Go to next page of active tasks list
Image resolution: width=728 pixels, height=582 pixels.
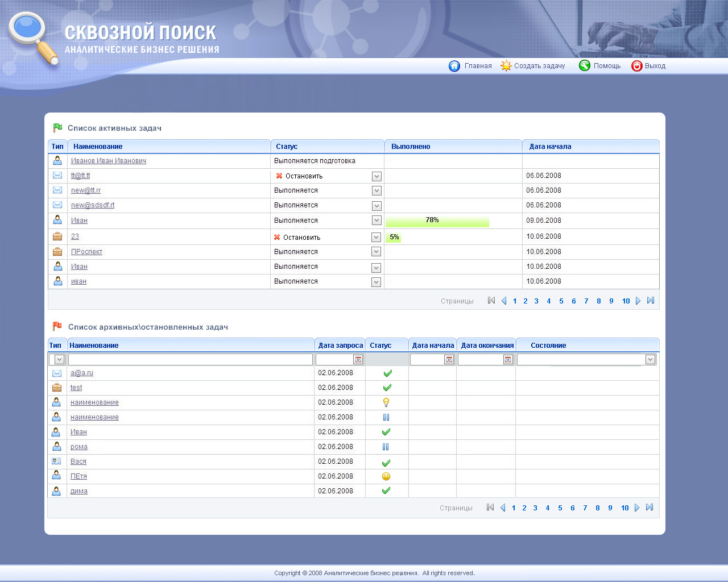(x=638, y=301)
